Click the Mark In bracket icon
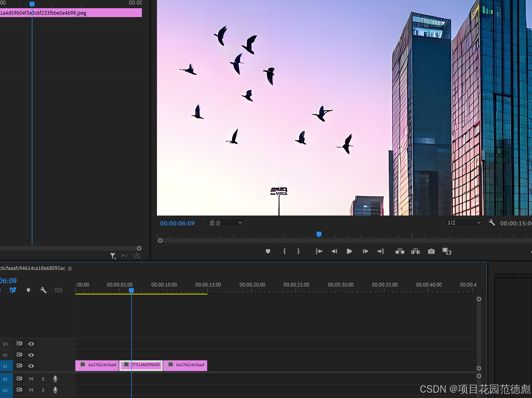 click(x=284, y=251)
